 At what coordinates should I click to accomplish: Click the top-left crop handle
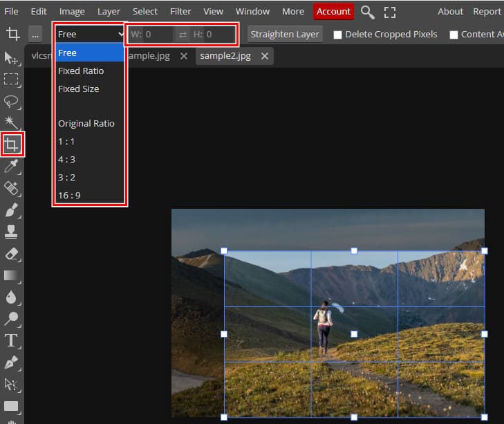224,251
